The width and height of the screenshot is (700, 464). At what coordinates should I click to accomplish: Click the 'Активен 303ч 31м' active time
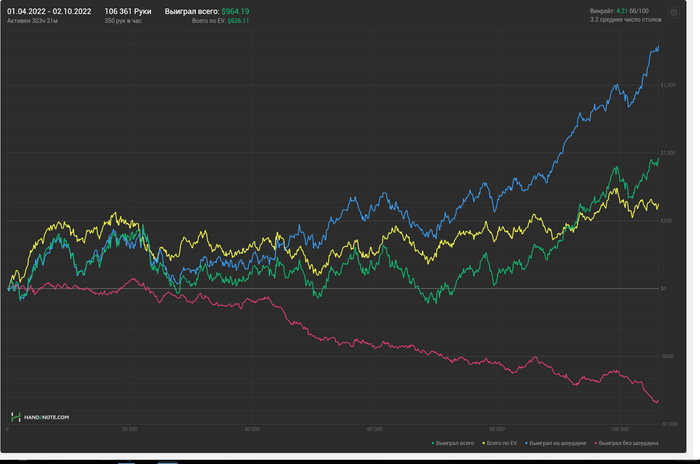(32, 21)
